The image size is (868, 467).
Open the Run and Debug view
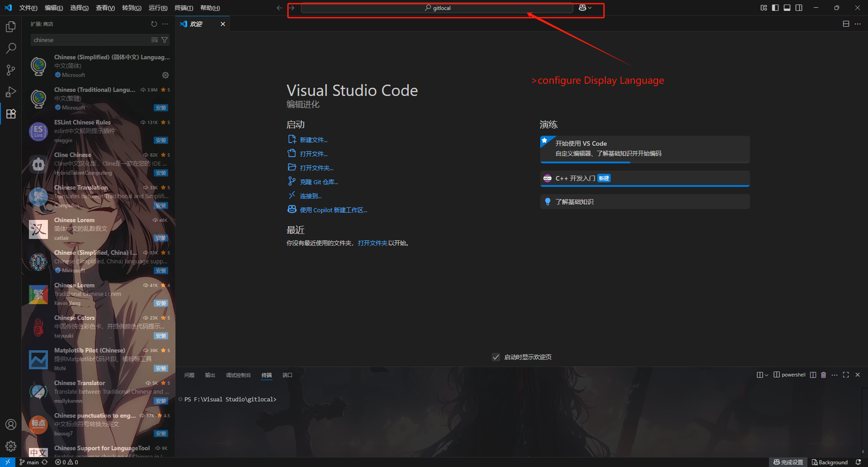(11, 92)
